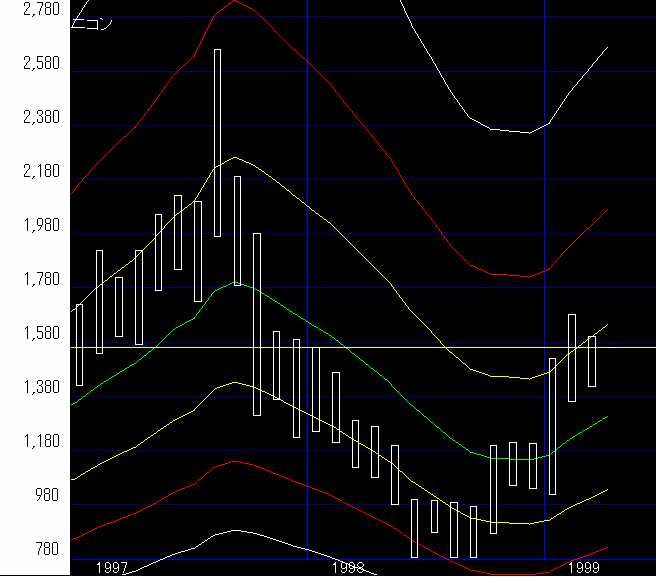The width and height of the screenshot is (656, 578).
Task: Select the first candlestick at chart's left edge
Action: [x=79, y=345]
